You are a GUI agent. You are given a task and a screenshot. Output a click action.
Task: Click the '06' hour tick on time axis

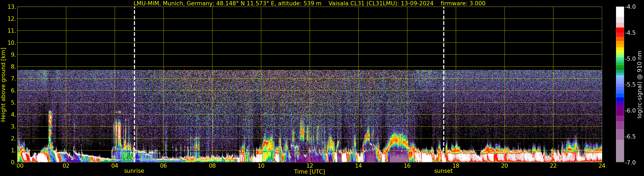[x=163, y=166]
